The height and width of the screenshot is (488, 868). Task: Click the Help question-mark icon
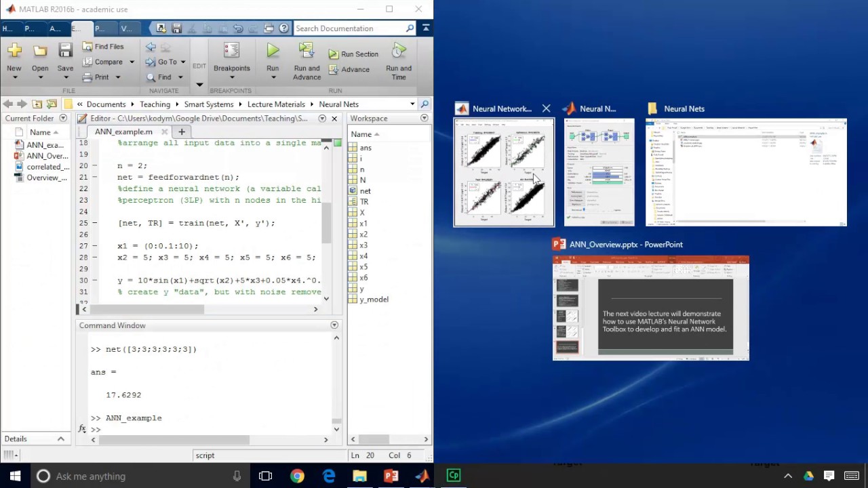[x=283, y=28]
